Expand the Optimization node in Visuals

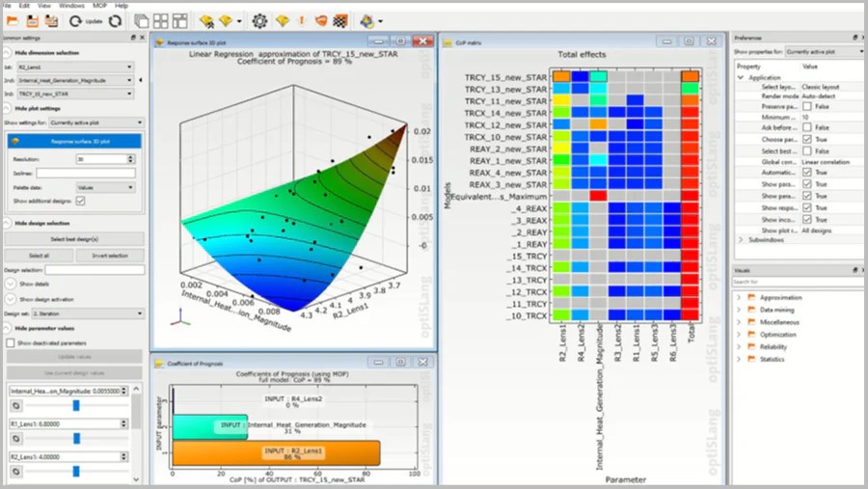click(741, 334)
